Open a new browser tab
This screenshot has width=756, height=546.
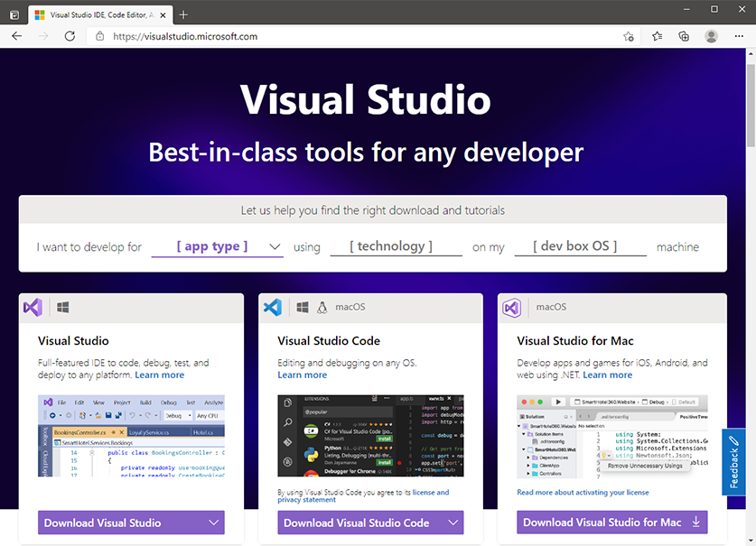183,15
